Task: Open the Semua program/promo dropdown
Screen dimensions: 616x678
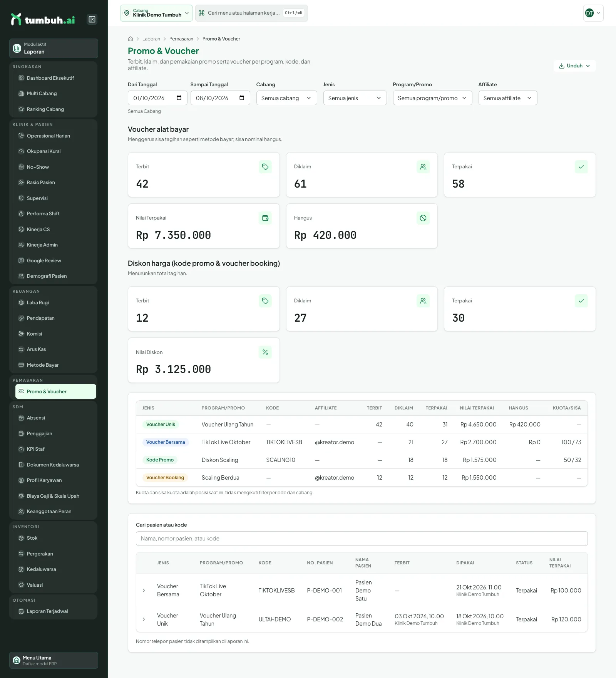Action: [x=432, y=98]
